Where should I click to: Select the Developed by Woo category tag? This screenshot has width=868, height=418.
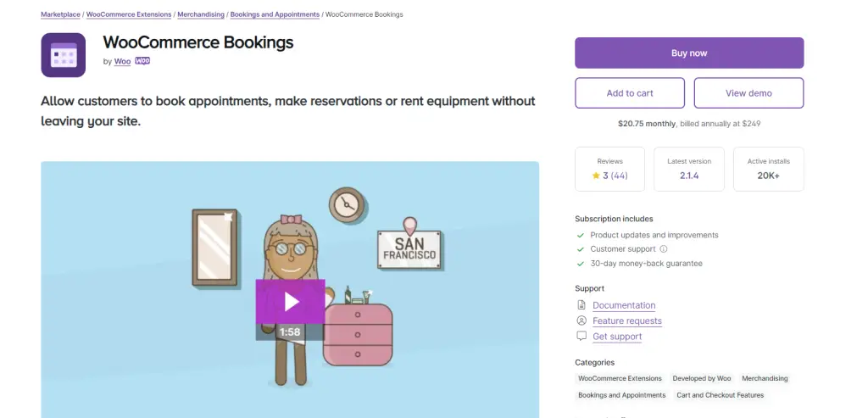click(x=701, y=379)
